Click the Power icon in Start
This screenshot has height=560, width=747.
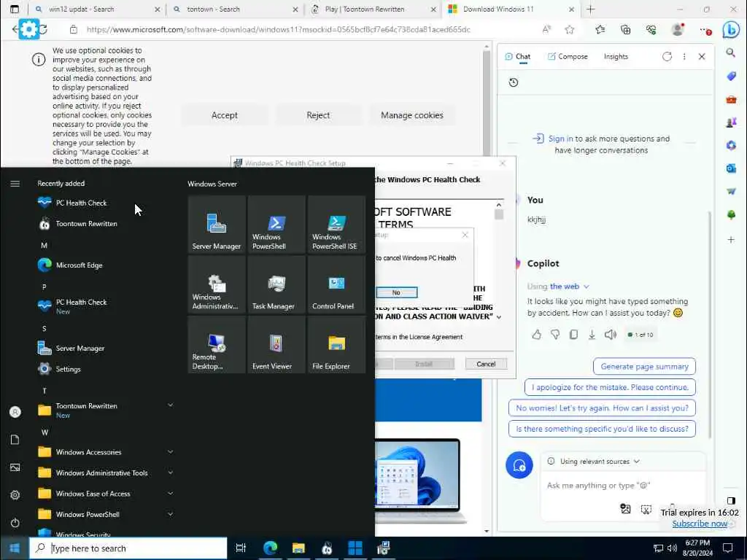point(15,523)
